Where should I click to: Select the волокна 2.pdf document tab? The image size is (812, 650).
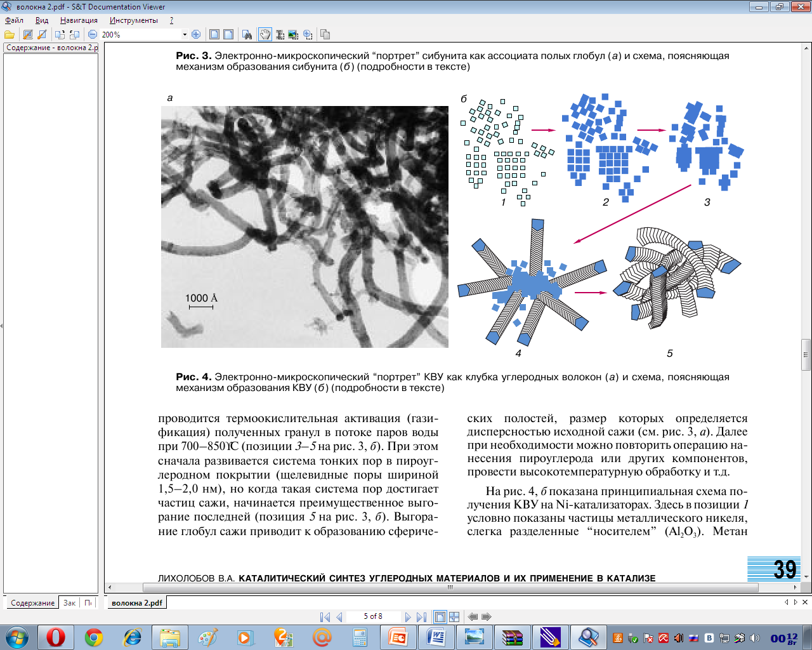(x=136, y=602)
